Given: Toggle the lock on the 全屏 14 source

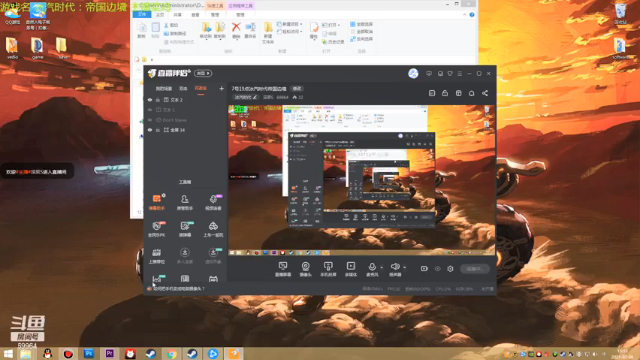Looking at the screenshot, I should 158,130.
